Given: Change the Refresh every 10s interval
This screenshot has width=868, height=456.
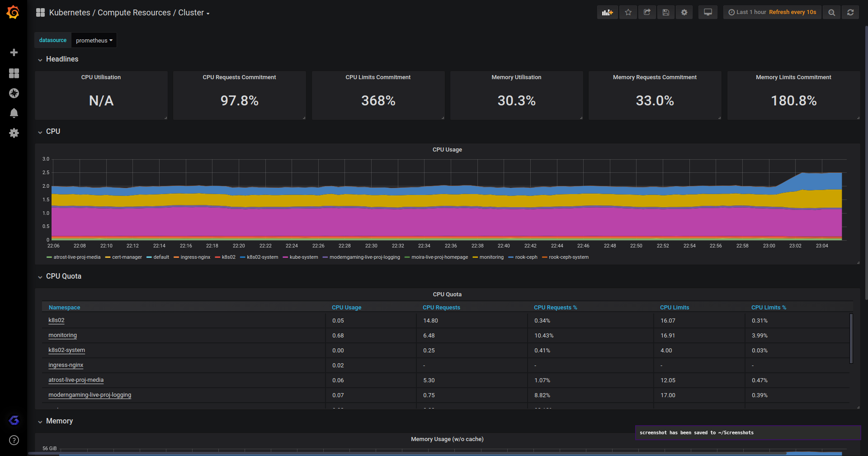Looking at the screenshot, I should [x=792, y=12].
